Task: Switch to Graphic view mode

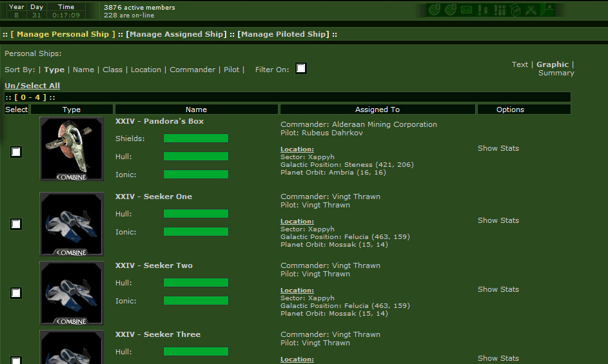Action: pyautogui.click(x=553, y=64)
